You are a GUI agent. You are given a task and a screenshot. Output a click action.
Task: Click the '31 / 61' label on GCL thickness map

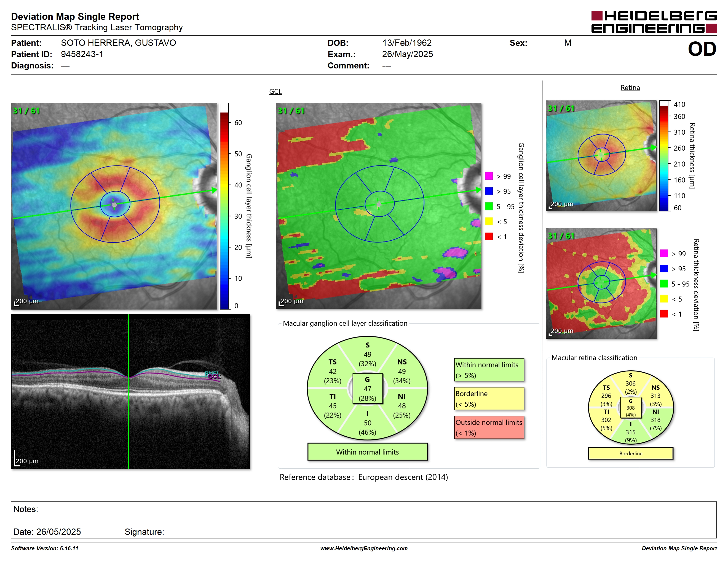(26, 111)
